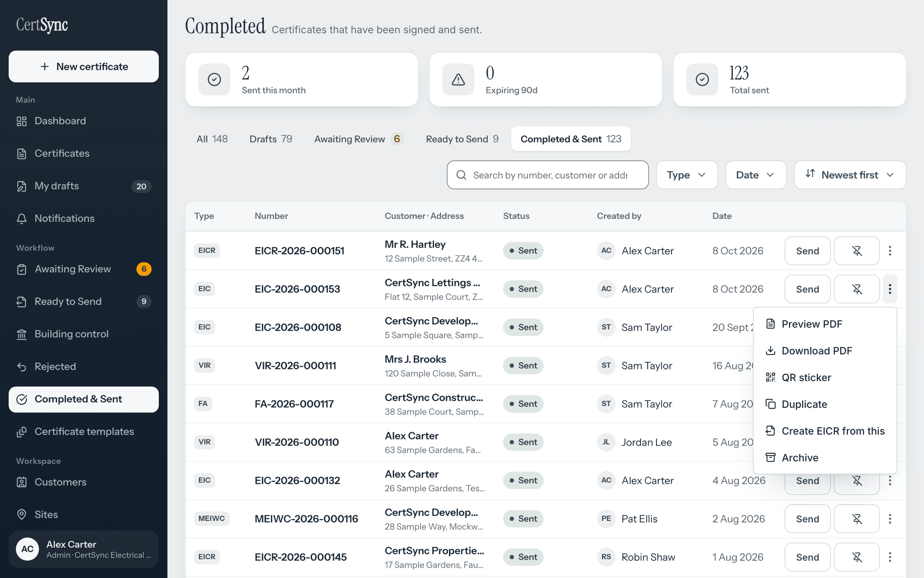Image resolution: width=924 pixels, height=578 pixels.
Task: Choose Archive from the row menu
Action: (825, 457)
